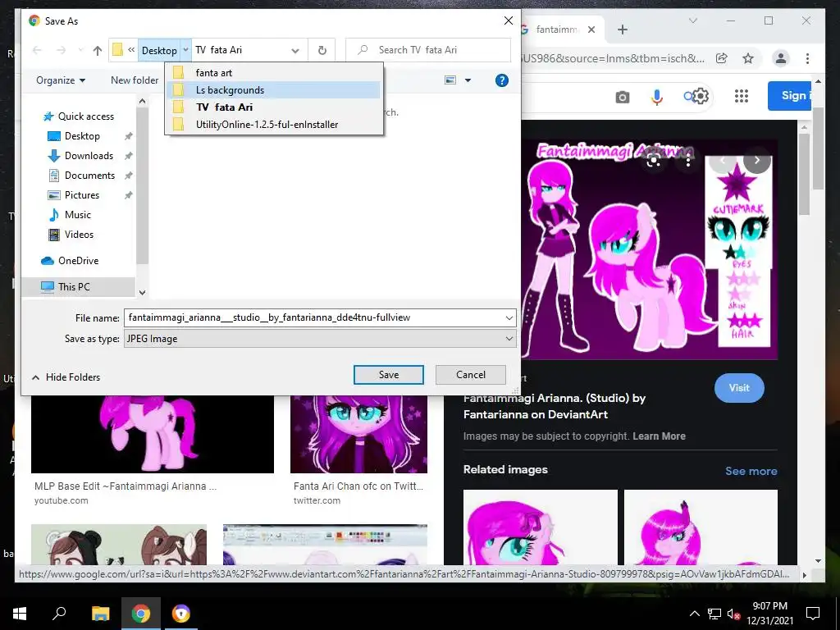The image size is (840, 630).
Task: Click Chrome icon in Save As title
Action: pyautogui.click(x=34, y=21)
